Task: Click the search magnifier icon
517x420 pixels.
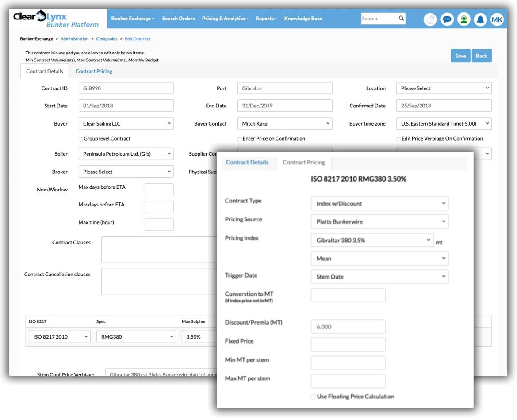Action: tap(401, 19)
